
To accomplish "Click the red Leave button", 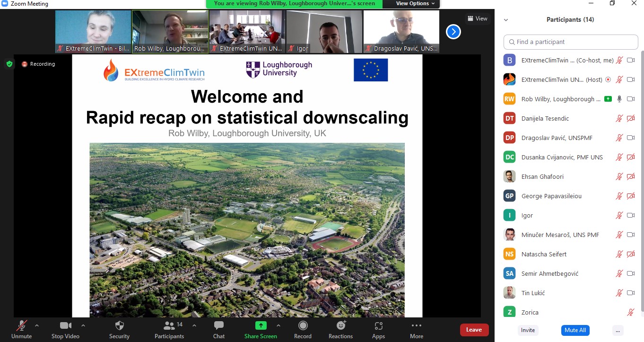I will pyautogui.click(x=474, y=330).
